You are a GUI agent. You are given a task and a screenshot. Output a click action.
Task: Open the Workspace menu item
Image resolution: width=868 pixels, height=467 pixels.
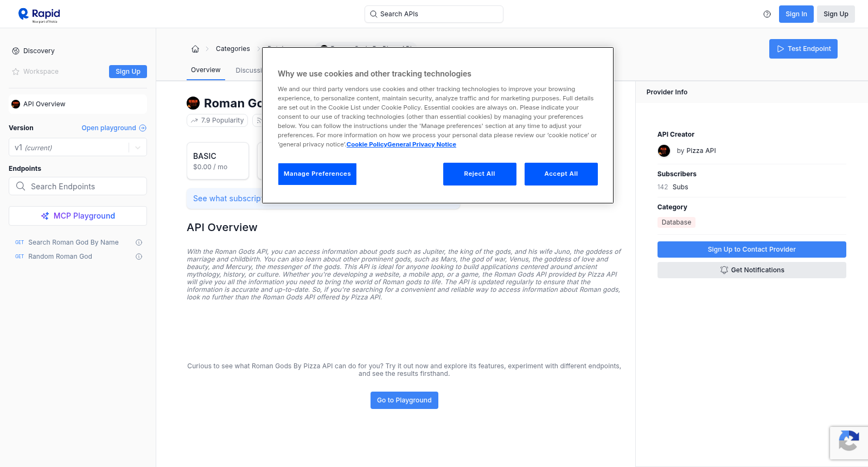coord(41,72)
